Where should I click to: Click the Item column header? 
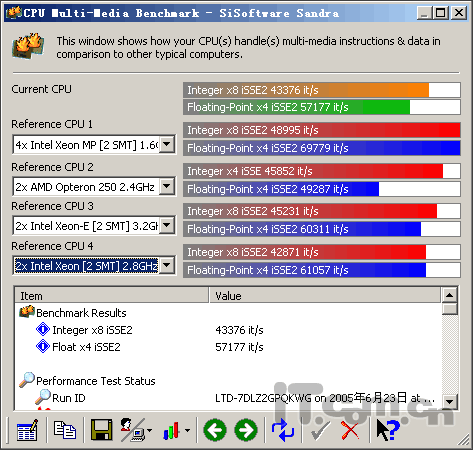[x=112, y=296]
